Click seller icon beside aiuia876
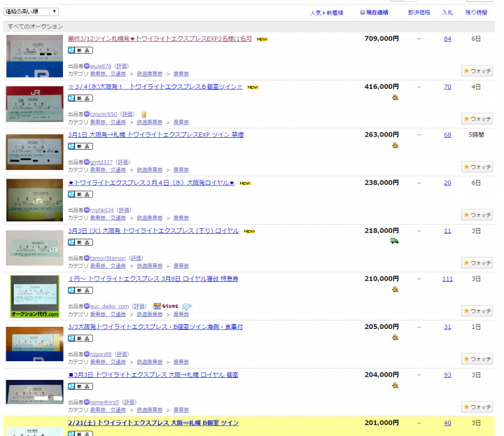Image resolution: width=504 pixels, height=436 pixels. pos(87,66)
